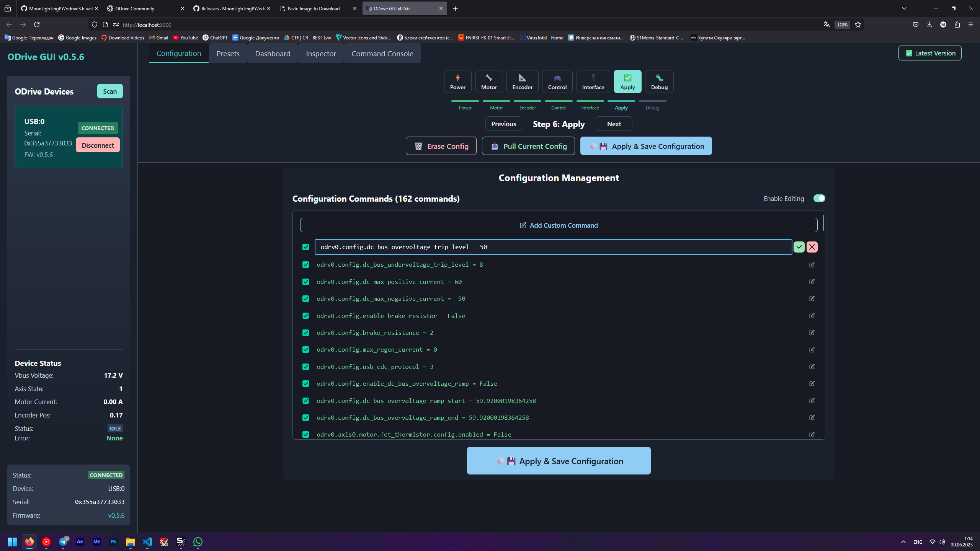Switch to the Inspector tab

coord(321,54)
